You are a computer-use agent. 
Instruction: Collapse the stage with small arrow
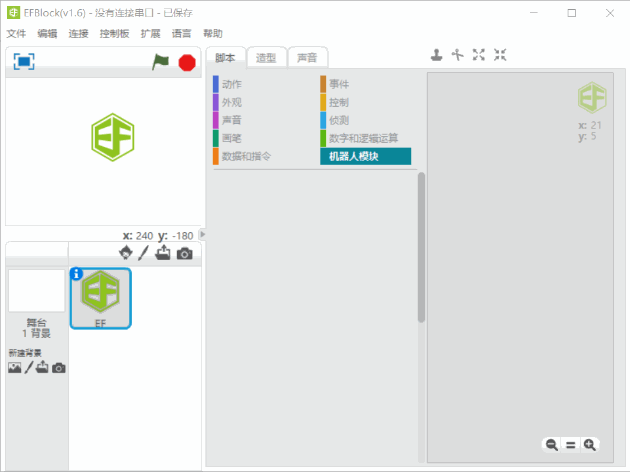point(203,234)
